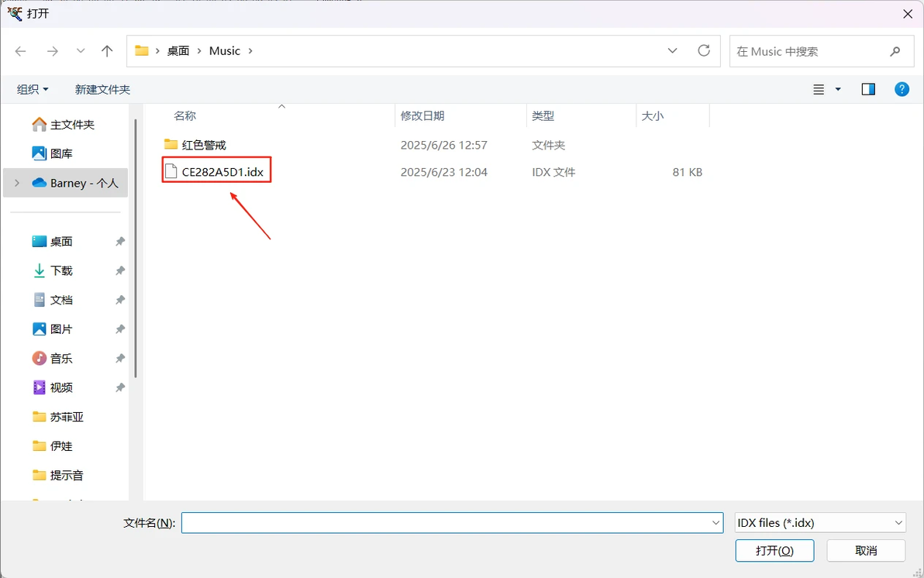924x578 pixels.
Task: Expand the chevron between 桌面 and Music
Action: [x=199, y=50]
